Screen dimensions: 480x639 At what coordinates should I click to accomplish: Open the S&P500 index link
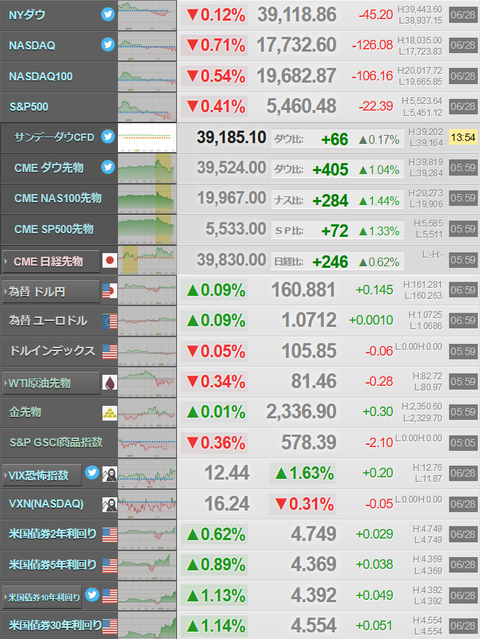(x=29, y=107)
